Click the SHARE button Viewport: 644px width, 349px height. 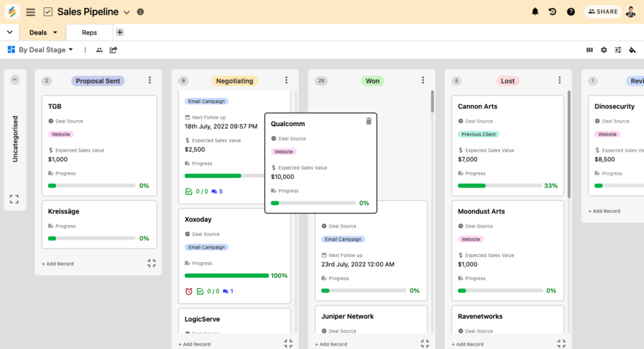click(x=603, y=12)
